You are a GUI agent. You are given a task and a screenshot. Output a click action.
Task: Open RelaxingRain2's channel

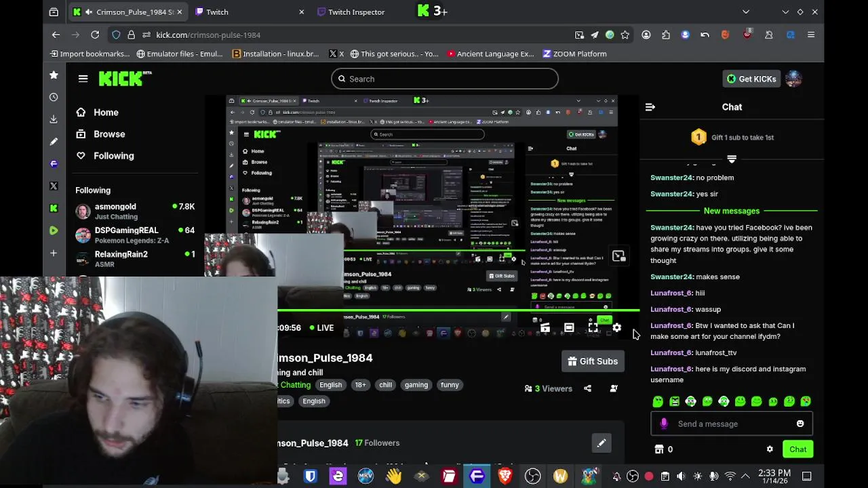135,259
